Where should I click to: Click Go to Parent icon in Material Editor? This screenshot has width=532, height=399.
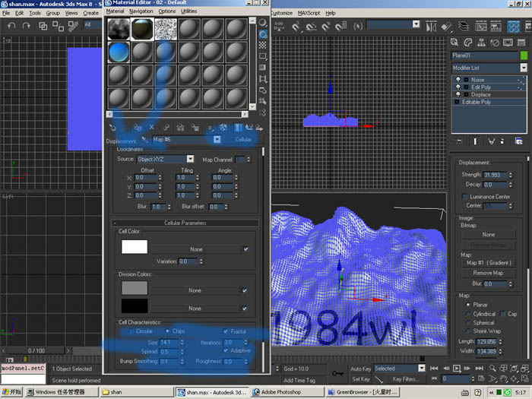pos(249,127)
